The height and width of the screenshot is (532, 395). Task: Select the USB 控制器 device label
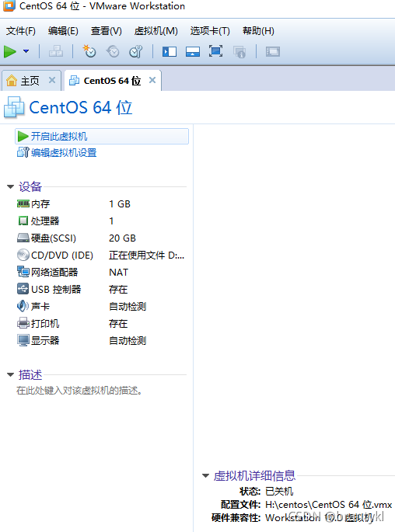point(56,289)
